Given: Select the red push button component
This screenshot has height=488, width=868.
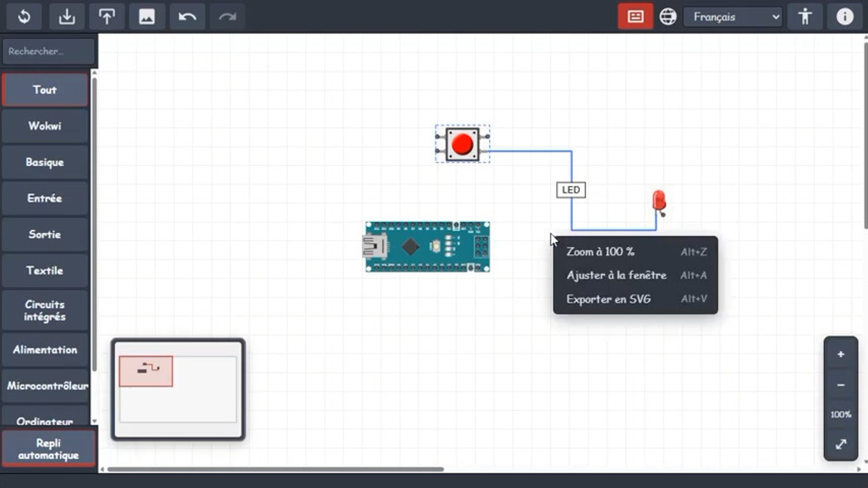Looking at the screenshot, I should click(x=462, y=144).
